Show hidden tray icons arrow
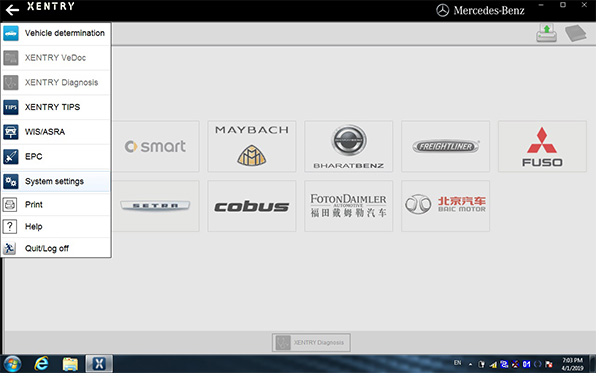Image resolution: width=600 pixels, height=390 pixels. click(470, 365)
